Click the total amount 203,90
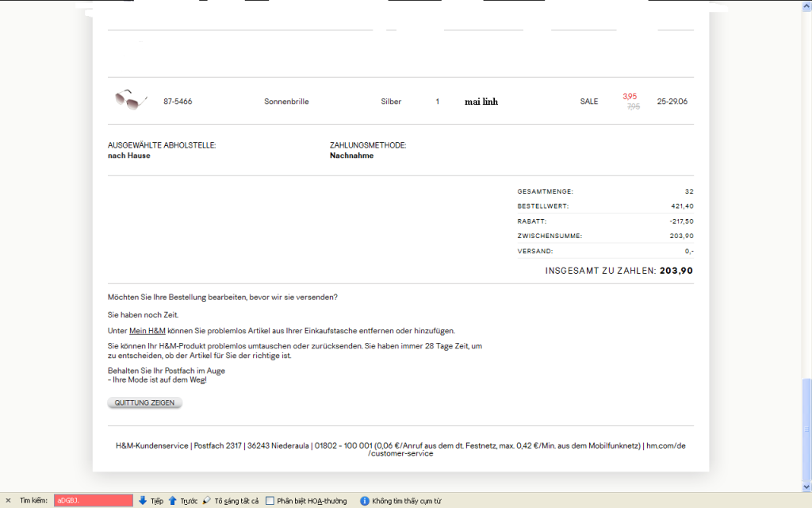The width and height of the screenshot is (812, 508). [676, 271]
